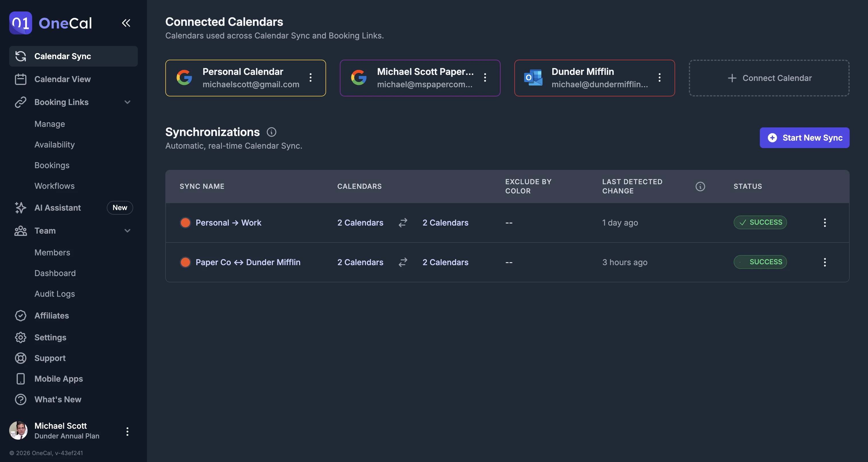Click Michael Scott profile avatar
This screenshot has height=462, width=868.
(x=18, y=431)
